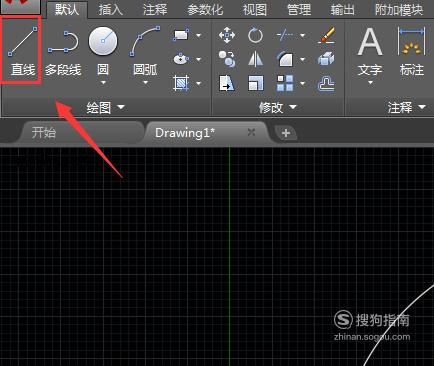Click the Hatch fill tool icon
434x366 pixels.
point(181,83)
